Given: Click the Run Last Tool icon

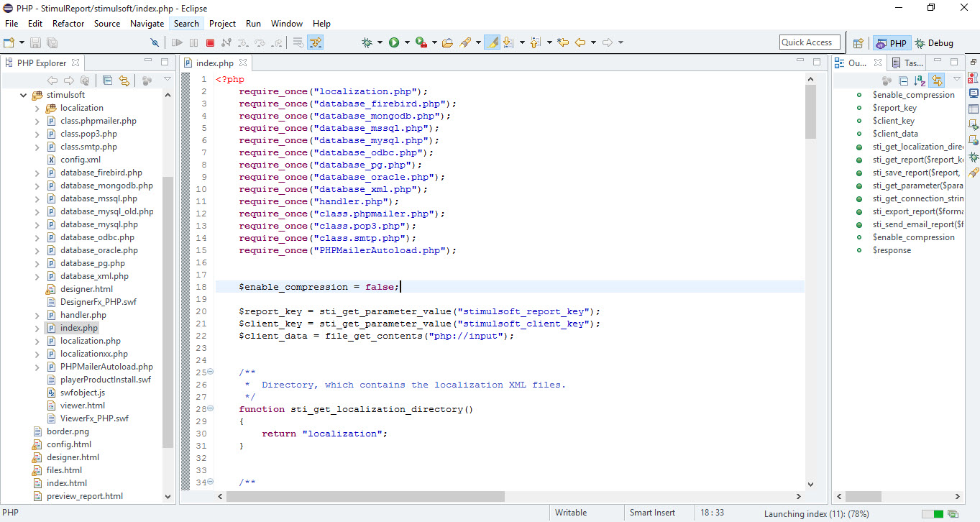Looking at the screenshot, I should 421,42.
